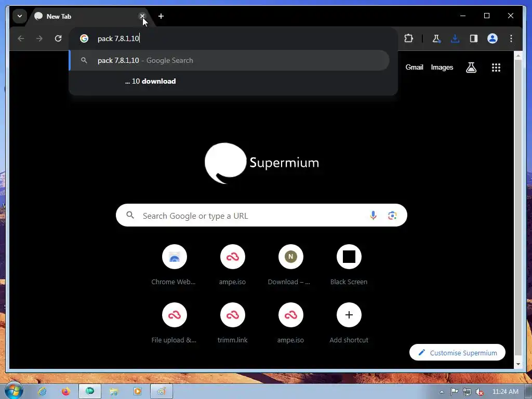Open a new tab with plus button

(161, 16)
